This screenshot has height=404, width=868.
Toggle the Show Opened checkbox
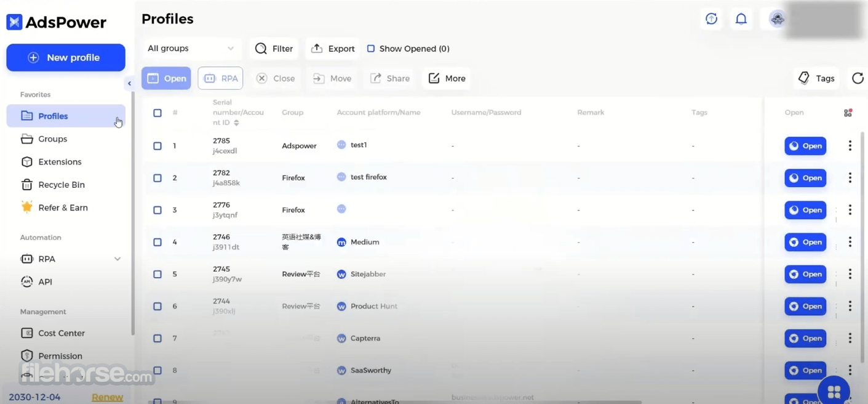pos(371,49)
